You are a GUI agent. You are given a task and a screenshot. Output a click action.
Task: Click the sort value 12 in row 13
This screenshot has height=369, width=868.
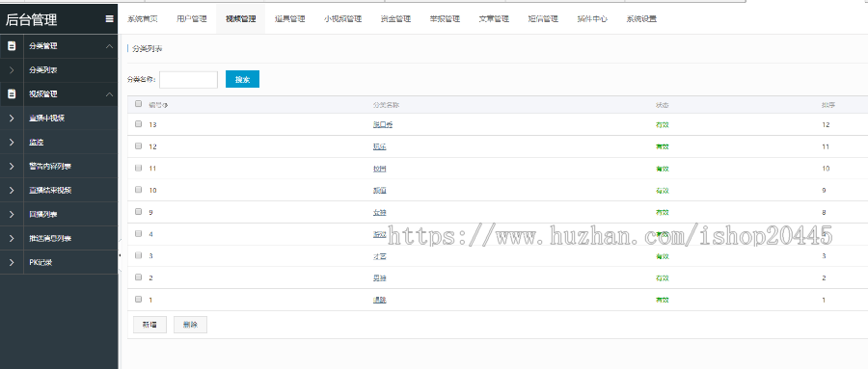826,124
